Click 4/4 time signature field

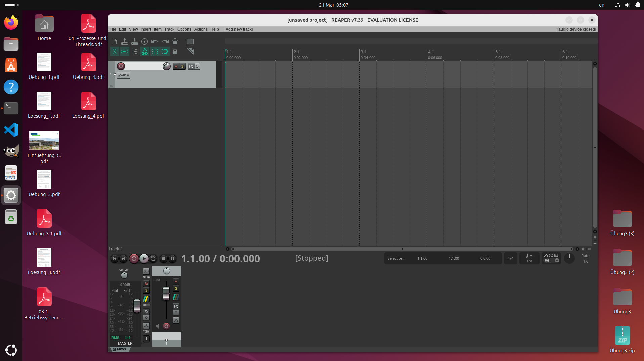[510, 258]
